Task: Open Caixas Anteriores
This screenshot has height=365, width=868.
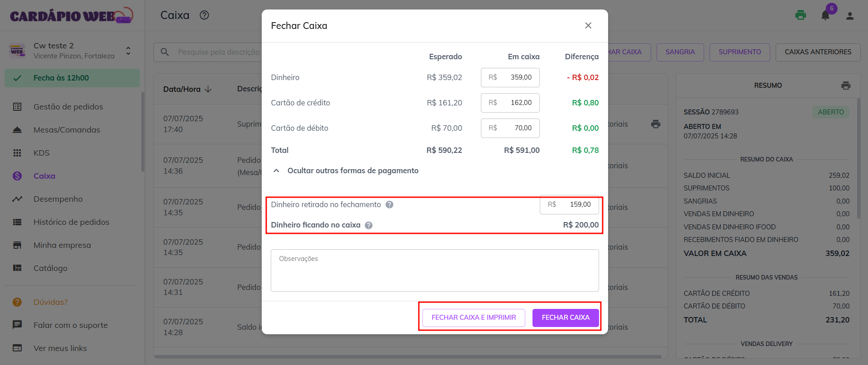Action: 818,52
